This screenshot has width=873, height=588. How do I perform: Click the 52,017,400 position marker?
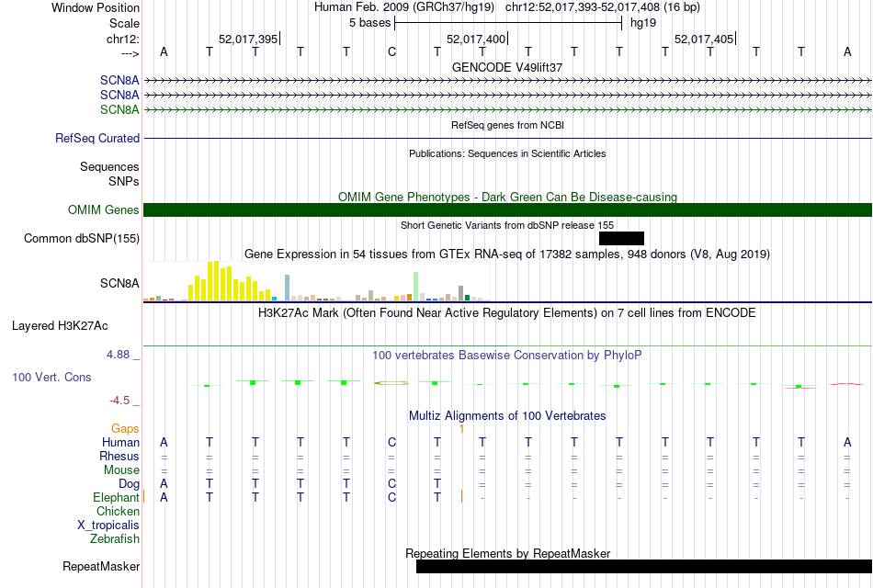click(477, 39)
